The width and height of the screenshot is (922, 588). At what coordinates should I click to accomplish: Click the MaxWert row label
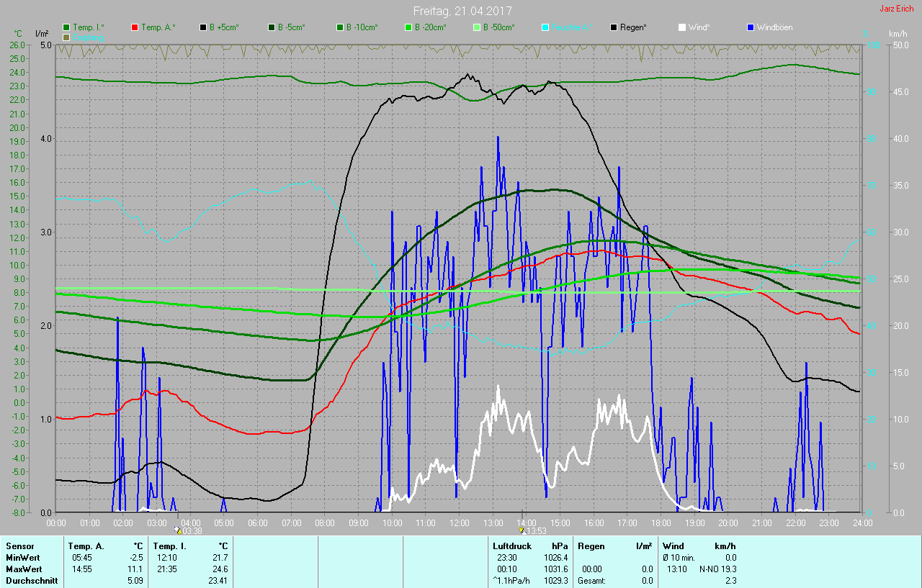[22, 569]
